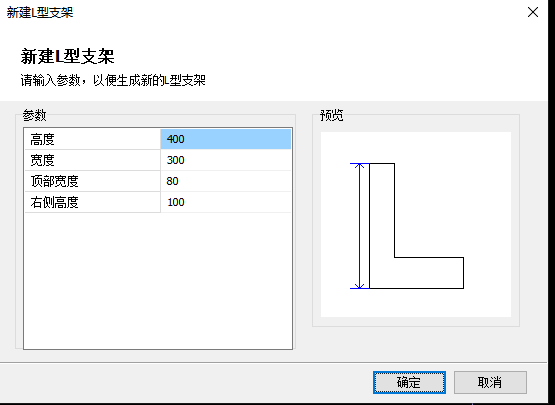Click the 顶部宽度 parameter name cell
Image resolution: width=555 pixels, height=405 pixels.
pyautogui.click(x=92, y=181)
